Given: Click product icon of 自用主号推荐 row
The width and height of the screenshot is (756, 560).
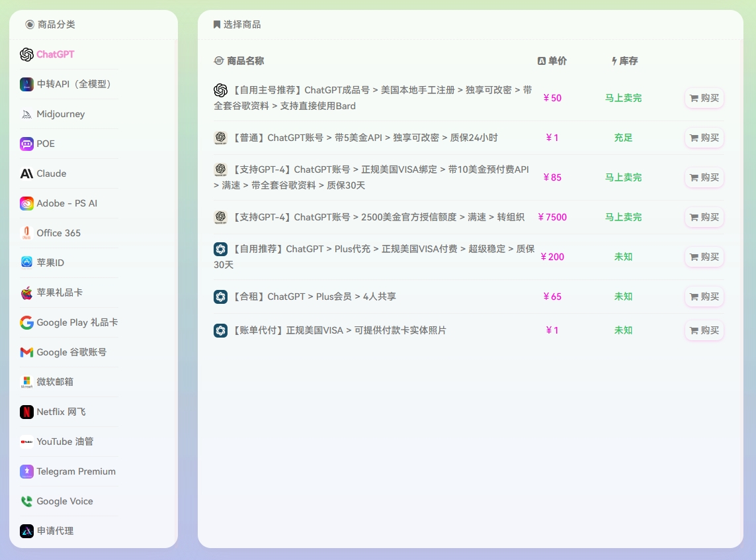Looking at the screenshot, I should coord(220,90).
